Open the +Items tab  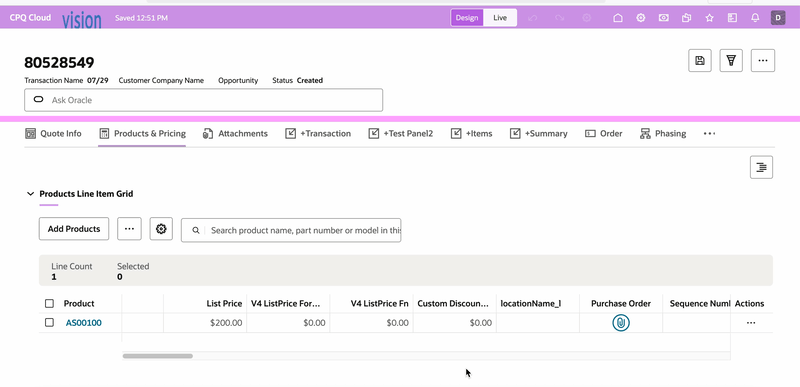pyautogui.click(x=471, y=134)
